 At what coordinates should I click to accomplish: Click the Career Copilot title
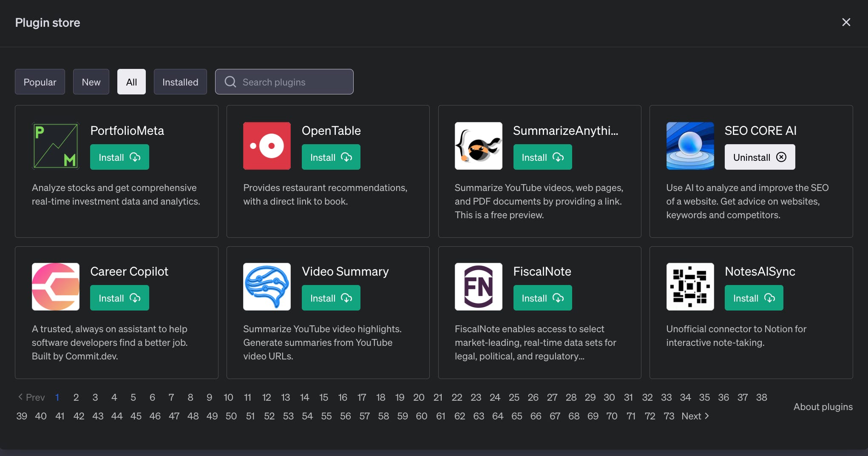(x=129, y=271)
